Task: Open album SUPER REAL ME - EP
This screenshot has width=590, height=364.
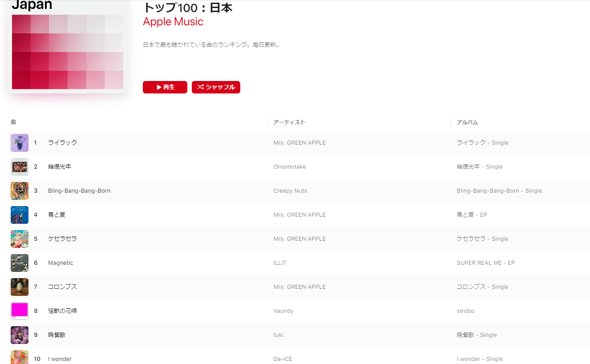Action: pos(485,263)
